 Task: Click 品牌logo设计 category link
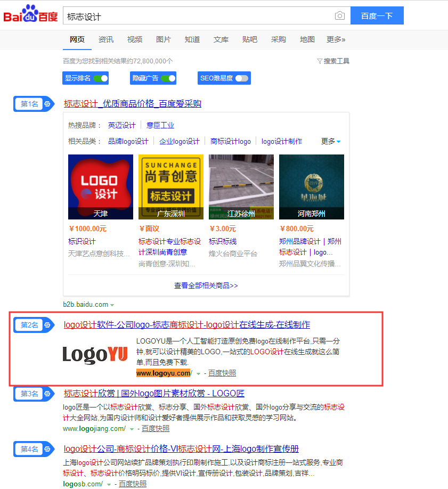pyautogui.click(x=128, y=141)
